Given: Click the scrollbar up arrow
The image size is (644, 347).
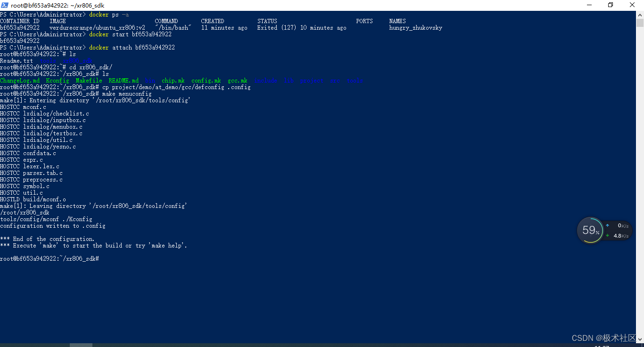Looking at the screenshot, I should 640,14.
